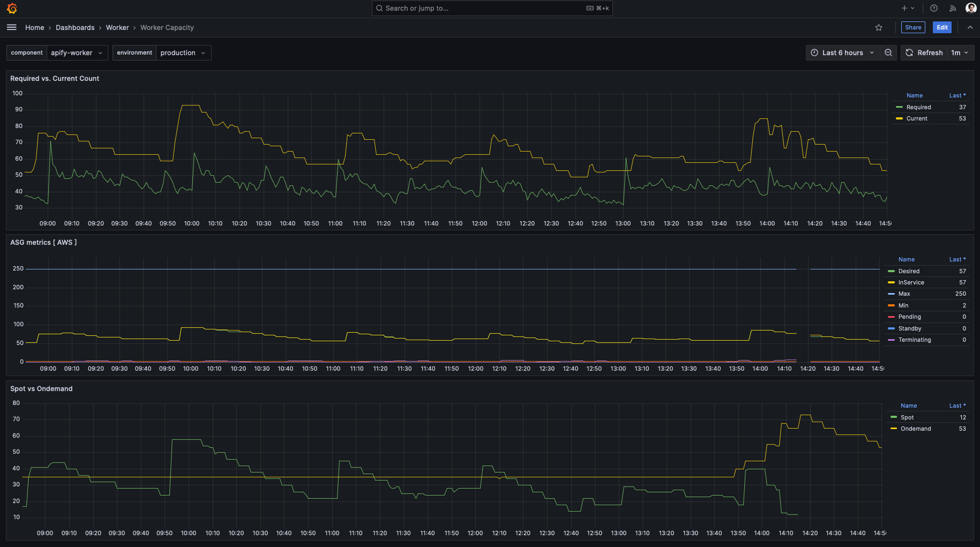Toggle the Max series in ASG metrics legend
Image resolution: width=980 pixels, height=547 pixels.
[903, 294]
